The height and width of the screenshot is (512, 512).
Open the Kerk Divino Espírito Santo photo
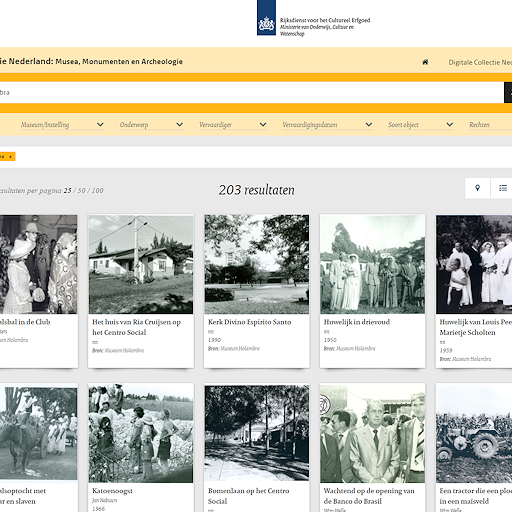(x=257, y=264)
